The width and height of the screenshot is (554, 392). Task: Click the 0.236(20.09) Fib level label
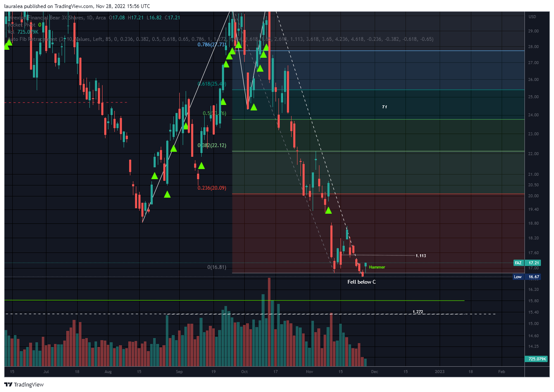[x=212, y=188]
